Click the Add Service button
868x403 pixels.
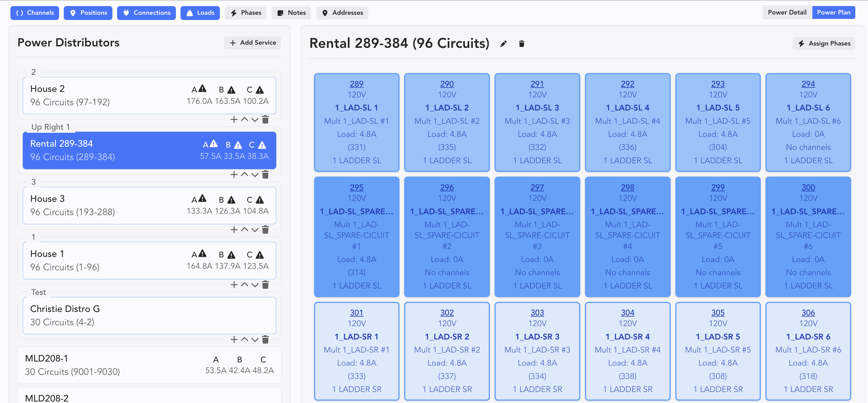(253, 43)
